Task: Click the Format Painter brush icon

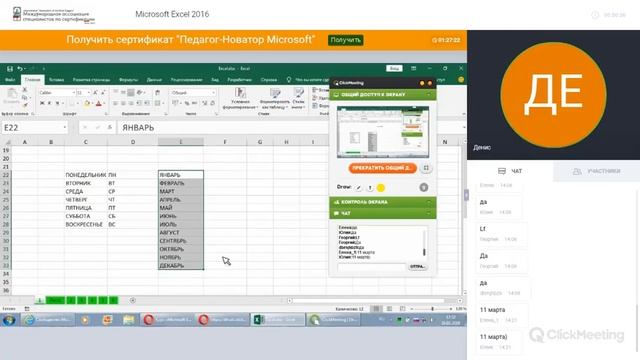Action: click(25, 104)
